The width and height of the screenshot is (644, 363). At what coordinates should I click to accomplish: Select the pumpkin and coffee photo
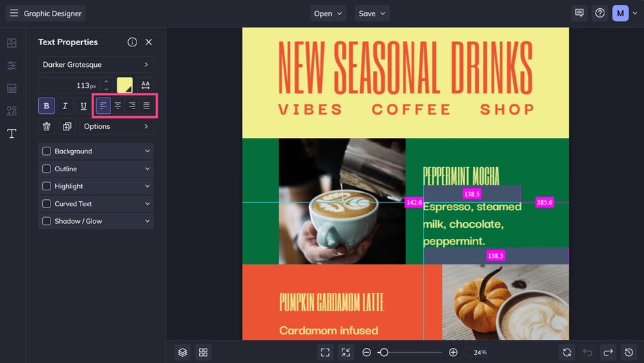(x=506, y=302)
